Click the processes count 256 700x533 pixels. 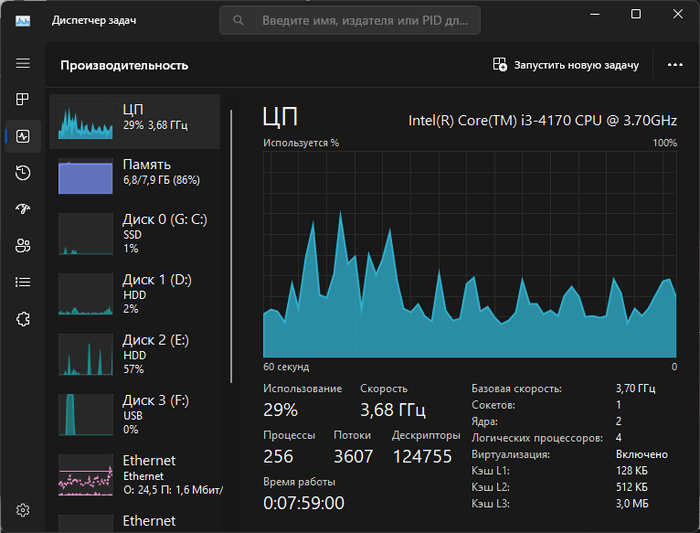click(278, 456)
